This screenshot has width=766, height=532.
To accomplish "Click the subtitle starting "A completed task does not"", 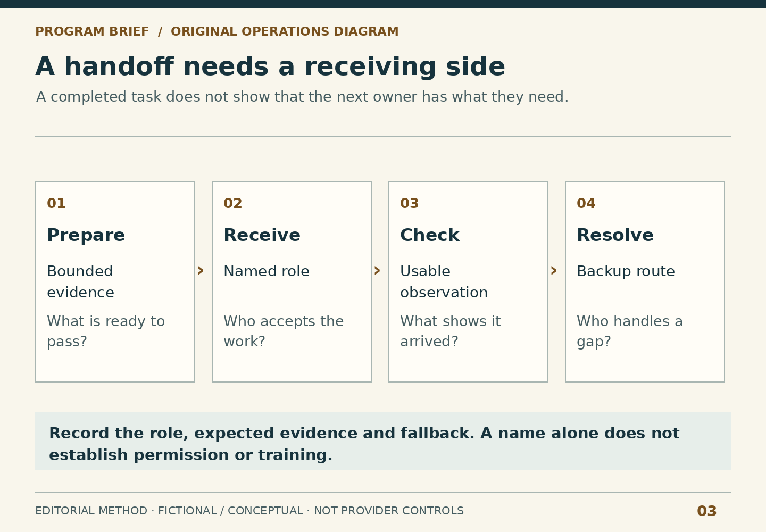I will click(x=302, y=97).
